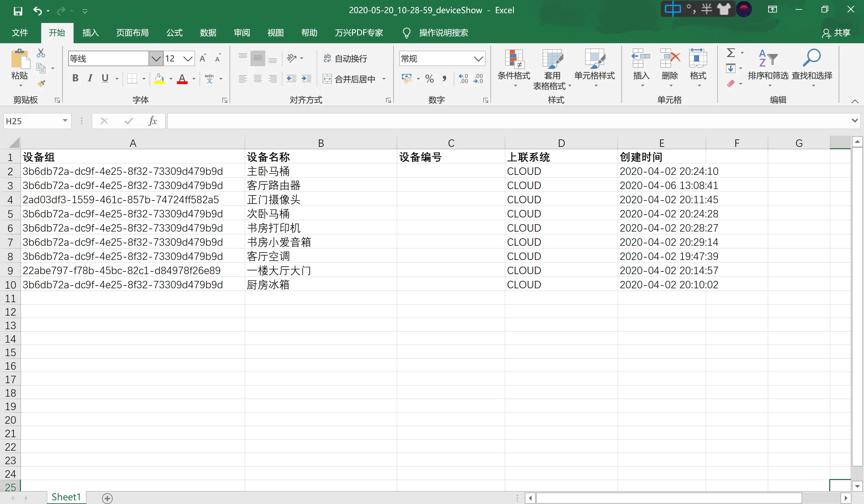Click the Format Painter brush icon
The width and height of the screenshot is (864, 504).
pos(42,83)
